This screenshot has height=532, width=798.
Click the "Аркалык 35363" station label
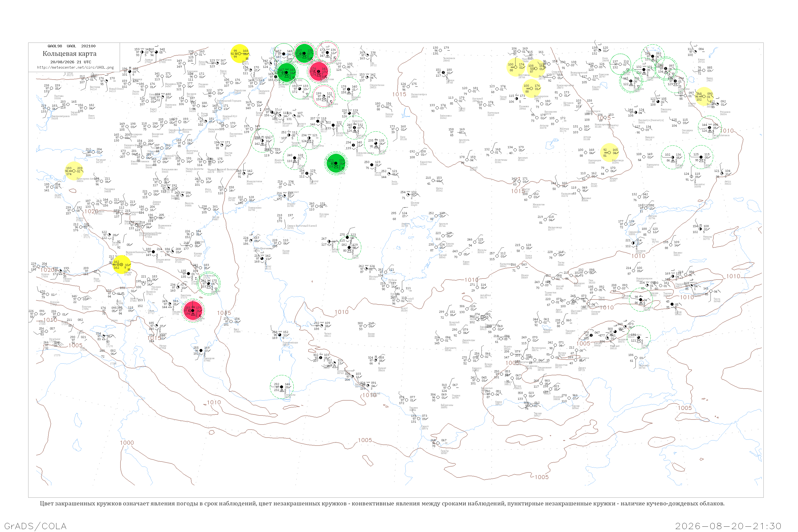pos(522,159)
